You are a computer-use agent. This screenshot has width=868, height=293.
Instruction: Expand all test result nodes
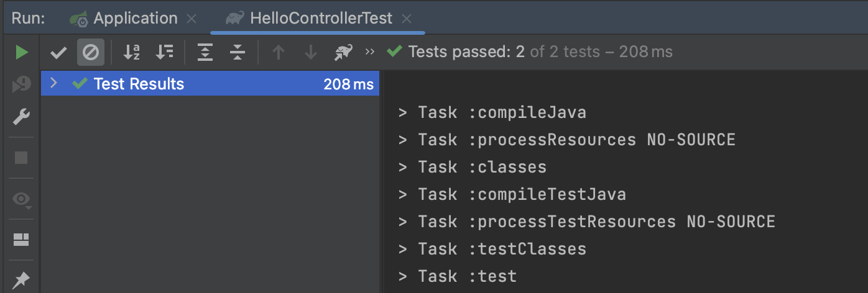[205, 53]
